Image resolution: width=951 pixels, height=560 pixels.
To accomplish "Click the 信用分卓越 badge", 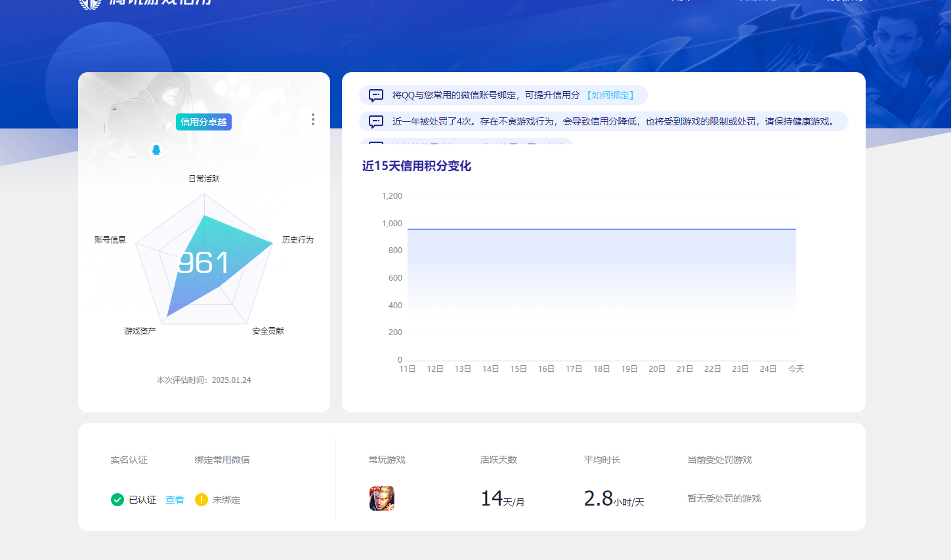I will [x=203, y=122].
